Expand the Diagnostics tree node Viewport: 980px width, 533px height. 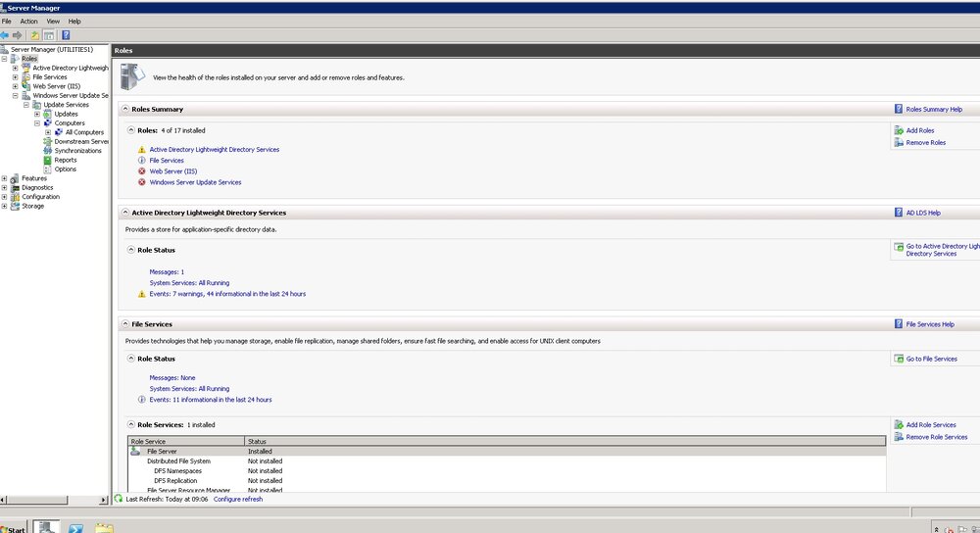pyautogui.click(x=4, y=187)
